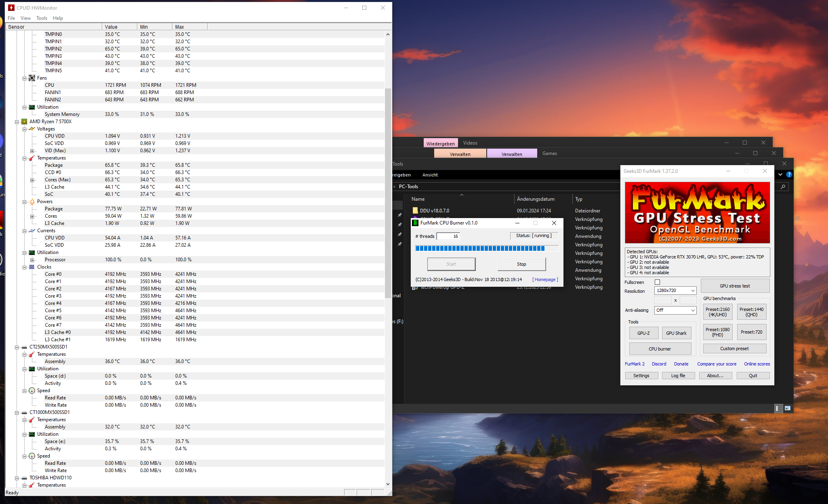Click the AMD Ryzen 7 5700X processor icon
The width and height of the screenshot is (828, 504).
[24, 122]
